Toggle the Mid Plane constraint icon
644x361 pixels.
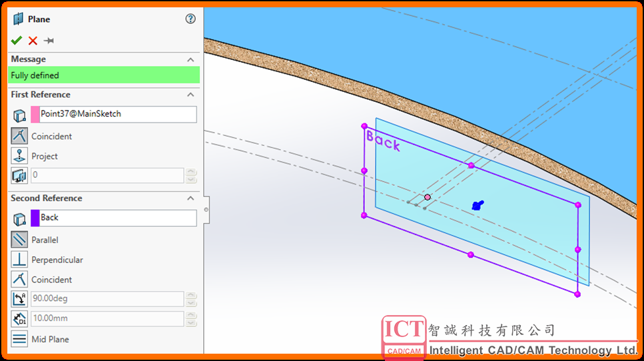click(19, 339)
